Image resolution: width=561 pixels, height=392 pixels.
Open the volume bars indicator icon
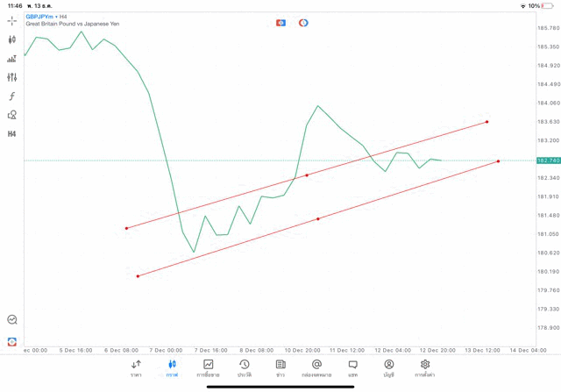pos(12,59)
